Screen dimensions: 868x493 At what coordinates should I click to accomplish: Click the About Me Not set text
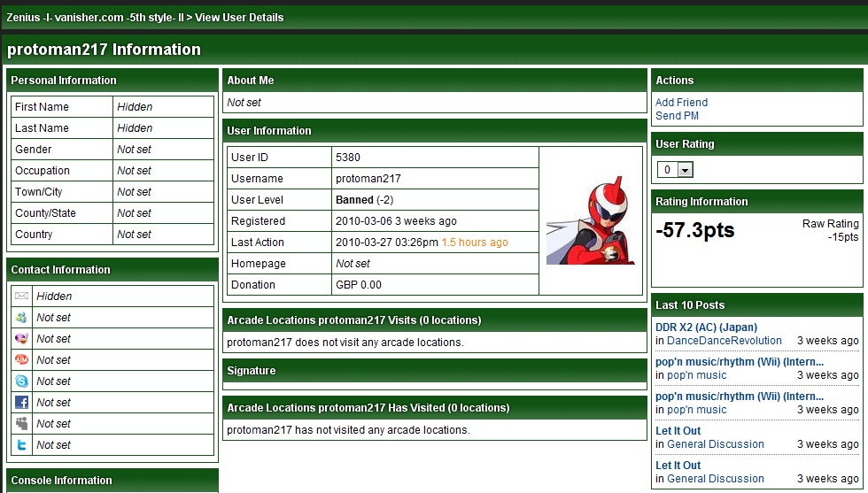pyautogui.click(x=244, y=103)
